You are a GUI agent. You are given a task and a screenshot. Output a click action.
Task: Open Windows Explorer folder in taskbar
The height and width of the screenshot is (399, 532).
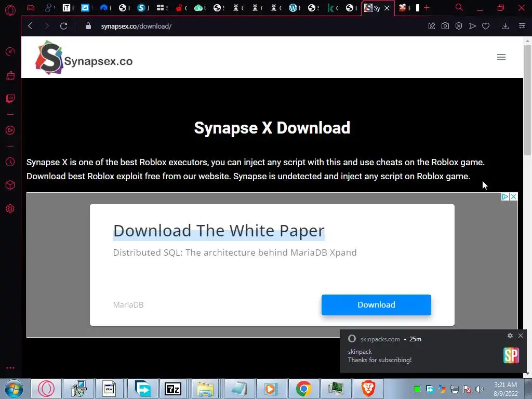click(x=205, y=389)
